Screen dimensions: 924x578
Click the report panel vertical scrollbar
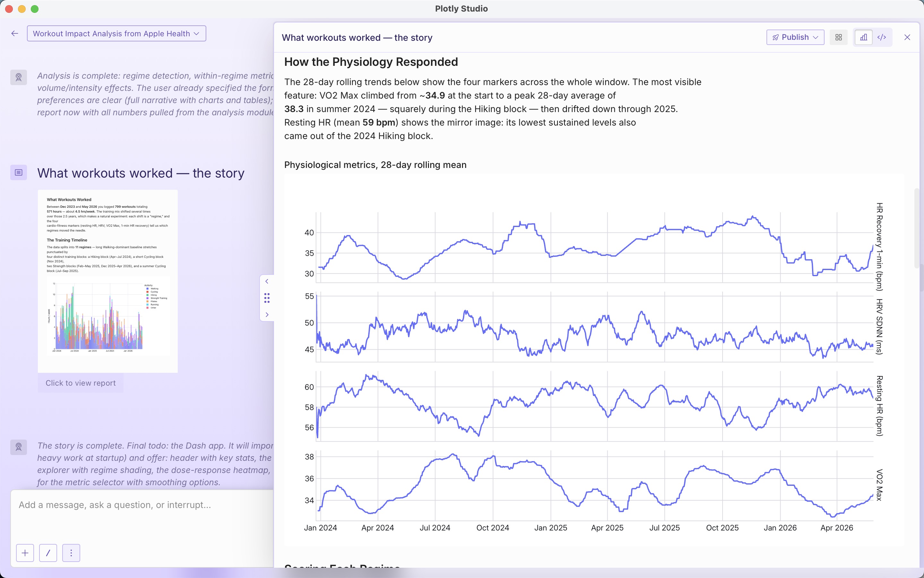click(917, 228)
